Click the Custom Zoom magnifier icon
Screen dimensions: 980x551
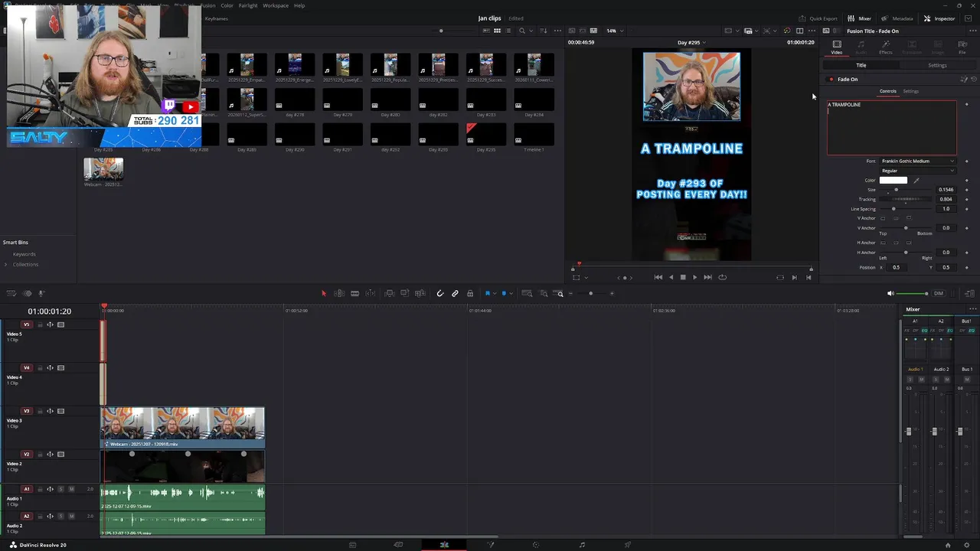560,293
